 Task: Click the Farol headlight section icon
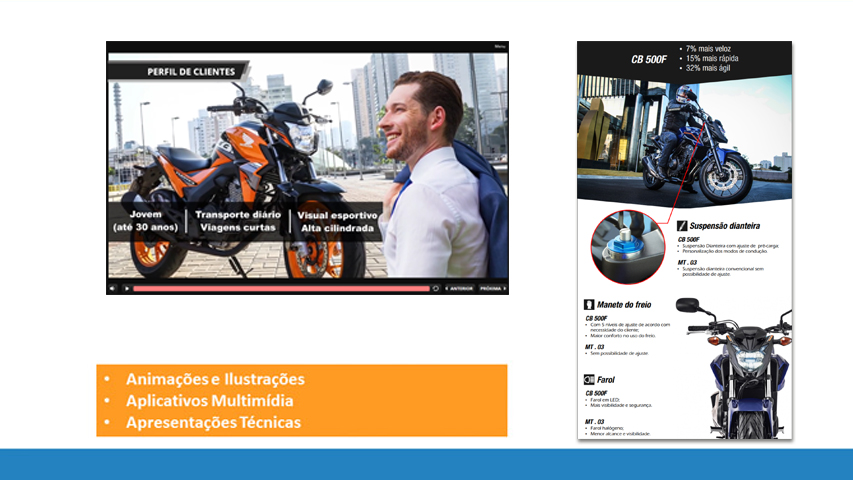pyautogui.click(x=589, y=380)
